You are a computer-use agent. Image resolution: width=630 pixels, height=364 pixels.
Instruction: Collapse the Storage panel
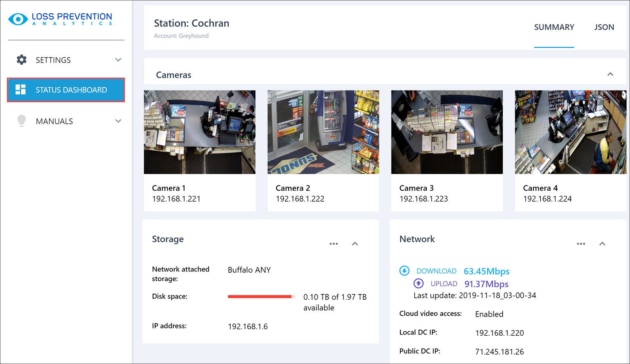pos(355,244)
